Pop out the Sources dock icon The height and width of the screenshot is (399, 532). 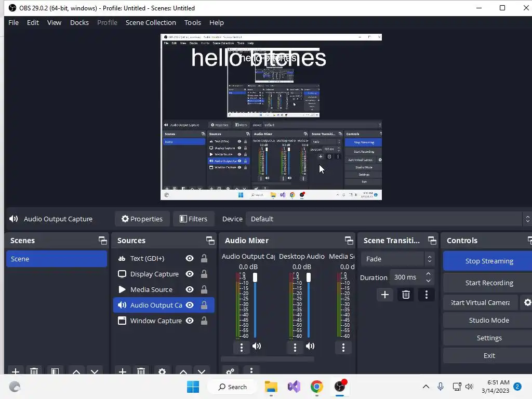(x=210, y=241)
